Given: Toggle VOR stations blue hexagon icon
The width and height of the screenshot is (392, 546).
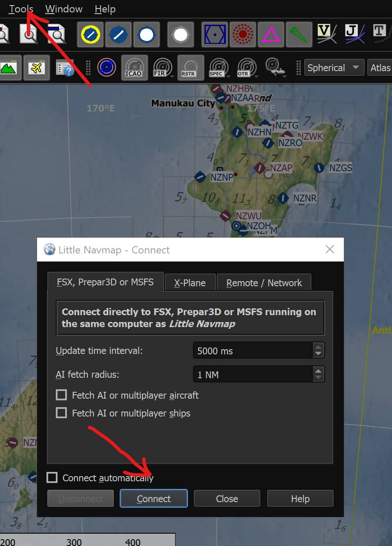Looking at the screenshot, I should coord(215,34).
